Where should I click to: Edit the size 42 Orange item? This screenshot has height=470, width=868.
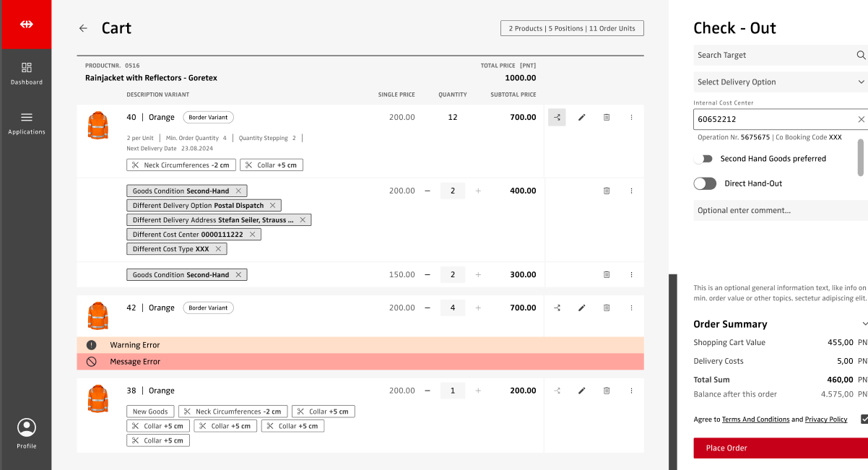click(581, 308)
